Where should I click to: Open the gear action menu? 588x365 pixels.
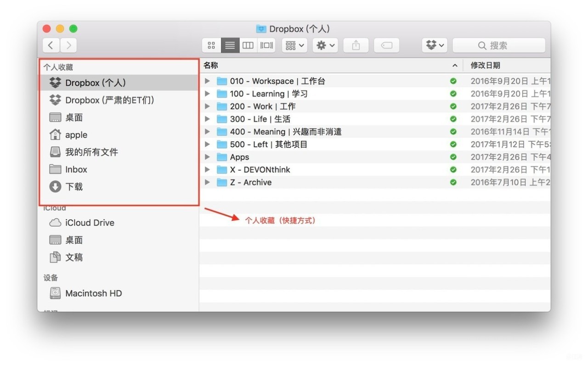325,45
